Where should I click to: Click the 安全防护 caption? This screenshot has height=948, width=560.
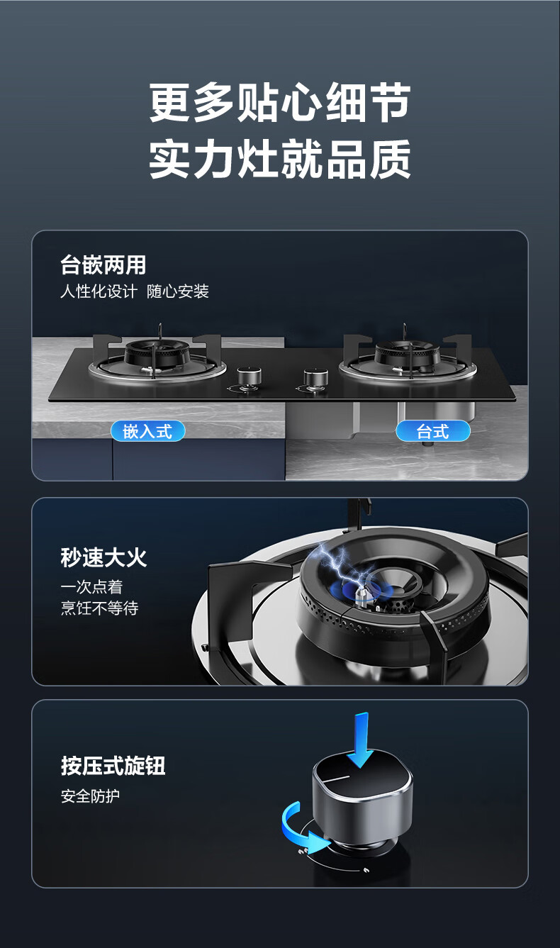click(90, 796)
